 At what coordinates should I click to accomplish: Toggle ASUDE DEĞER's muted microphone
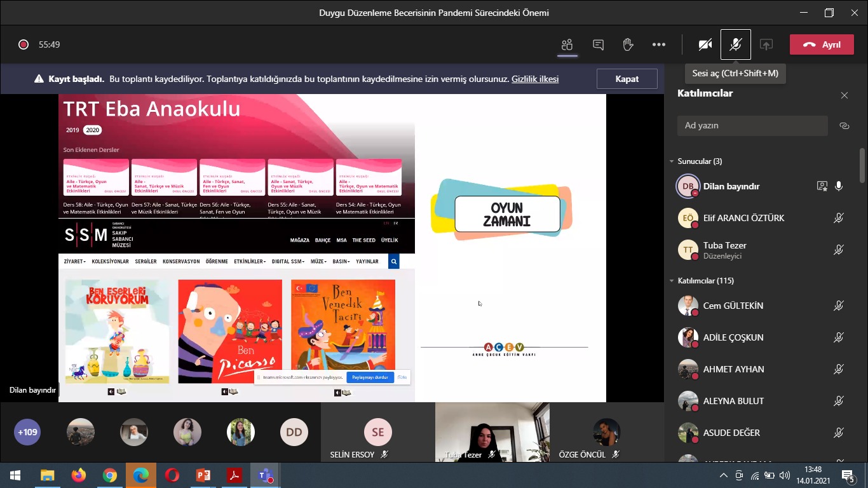(839, 433)
